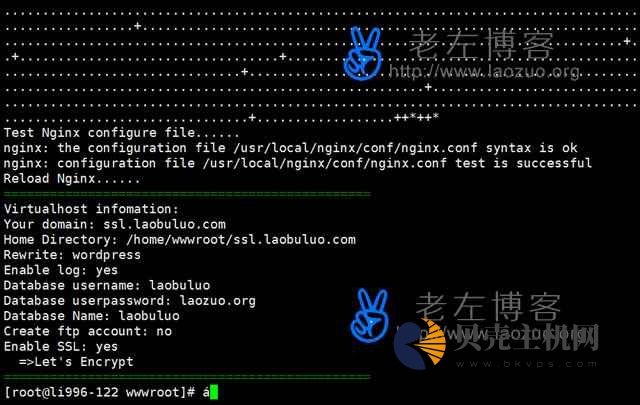The height and width of the screenshot is (405, 640).
Task: Click the nginx.conf syntax is ok line
Action: pyautogui.click(x=291, y=148)
